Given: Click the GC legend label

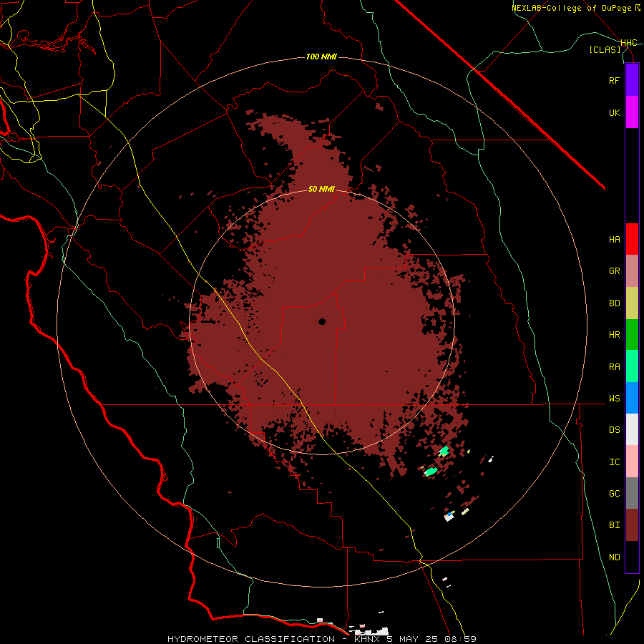Looking at the screenshot, I should point(614,494).
